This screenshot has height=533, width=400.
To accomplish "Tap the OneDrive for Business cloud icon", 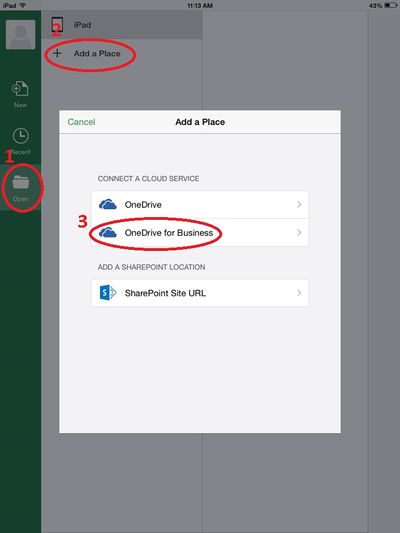I will (x=108, y=233).
